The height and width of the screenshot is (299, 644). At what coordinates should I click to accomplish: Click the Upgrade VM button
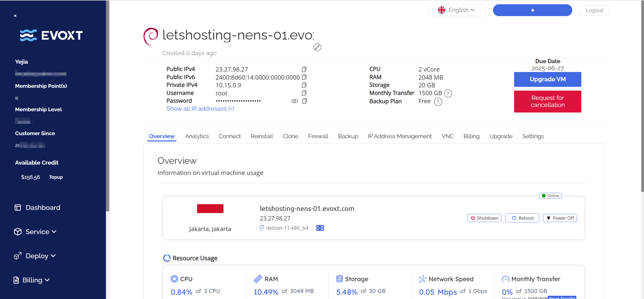548,79
